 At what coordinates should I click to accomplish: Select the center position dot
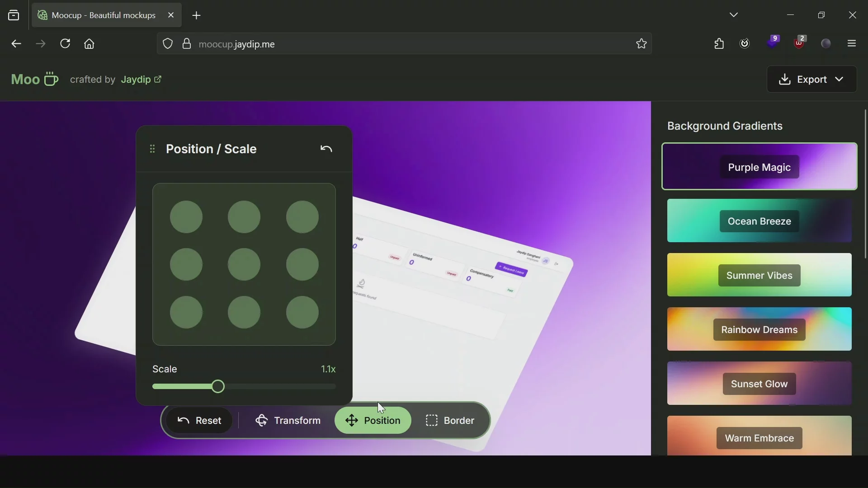point(244,264)
